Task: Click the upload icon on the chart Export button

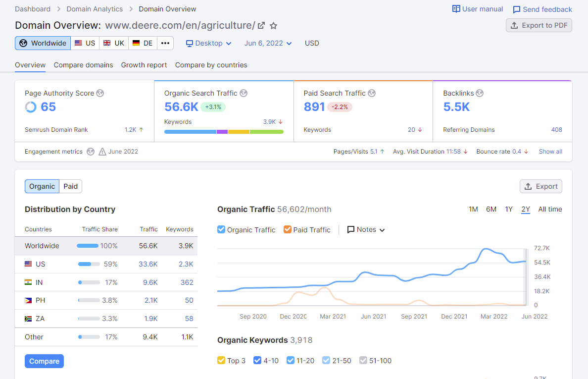Action: pos(528,186)
